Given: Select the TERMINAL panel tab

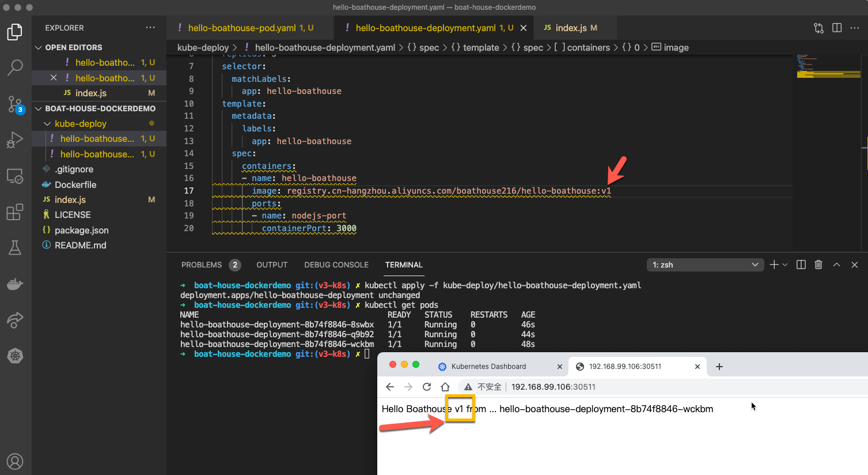Looking at the screenshot, I should pos(404,265).
